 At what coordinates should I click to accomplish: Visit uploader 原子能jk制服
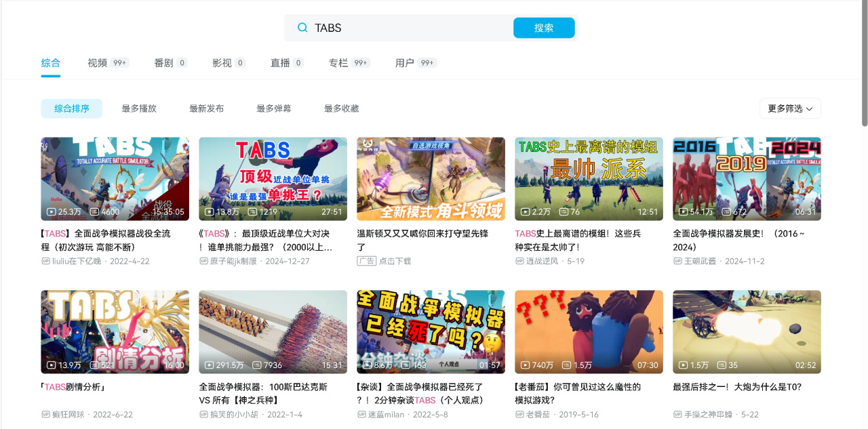[233, 261]
